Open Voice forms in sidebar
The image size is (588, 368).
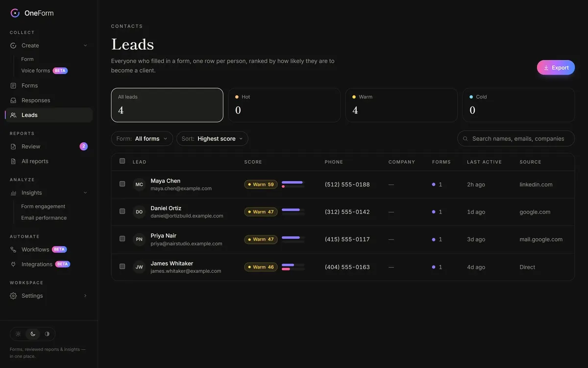(36, 71)
